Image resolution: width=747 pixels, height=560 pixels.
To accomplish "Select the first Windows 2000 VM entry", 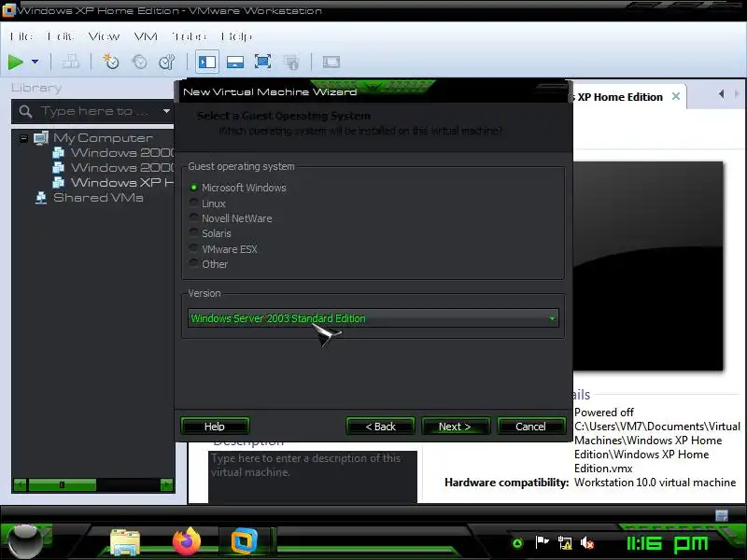I will pyautogui.click(x=123, y=153).
